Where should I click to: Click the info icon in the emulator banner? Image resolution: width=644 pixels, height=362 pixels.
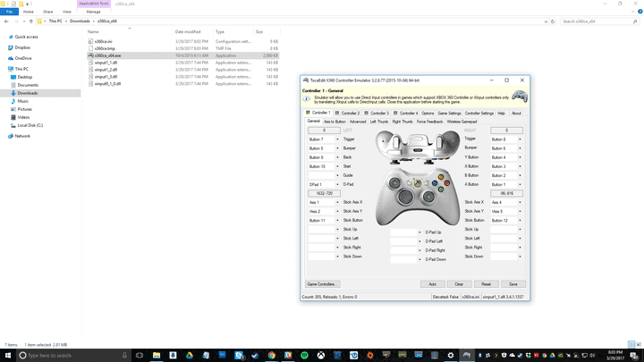click(307, 99)
